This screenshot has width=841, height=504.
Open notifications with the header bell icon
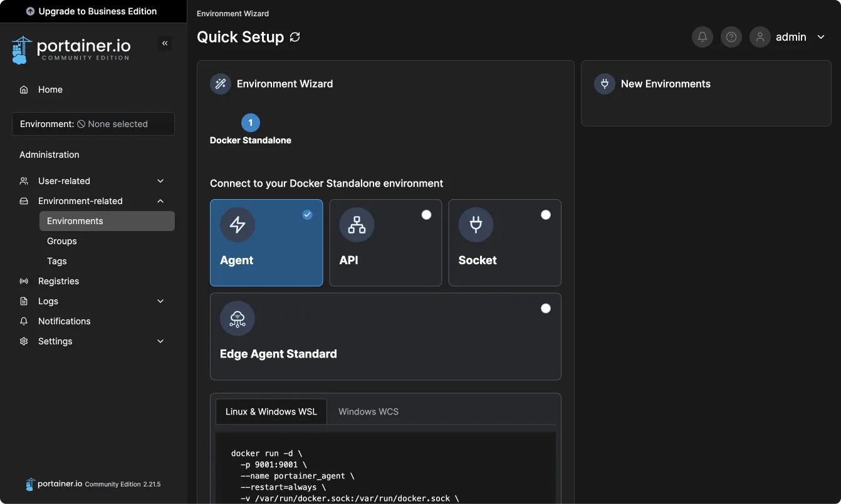tap(703, 37)
